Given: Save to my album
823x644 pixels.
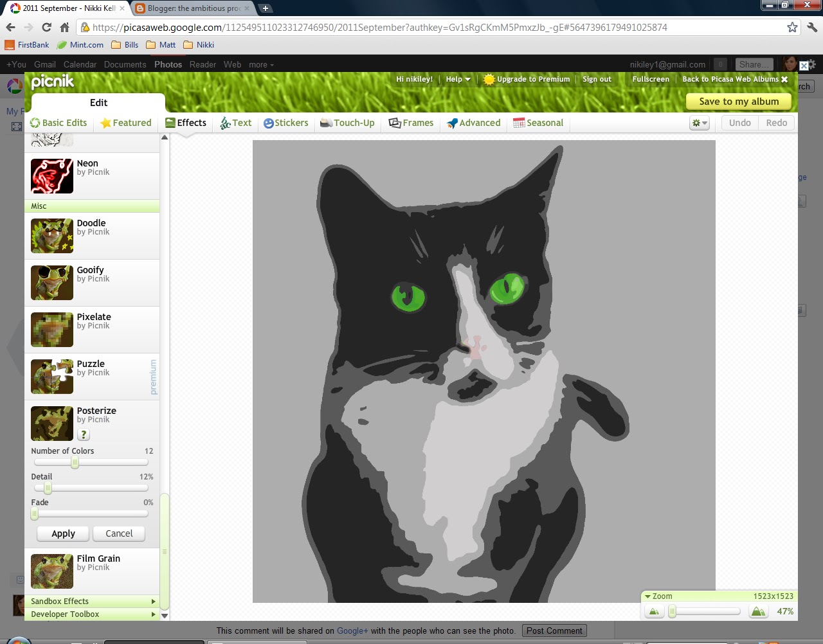Looking at the screenshot, I should (739, 102).
